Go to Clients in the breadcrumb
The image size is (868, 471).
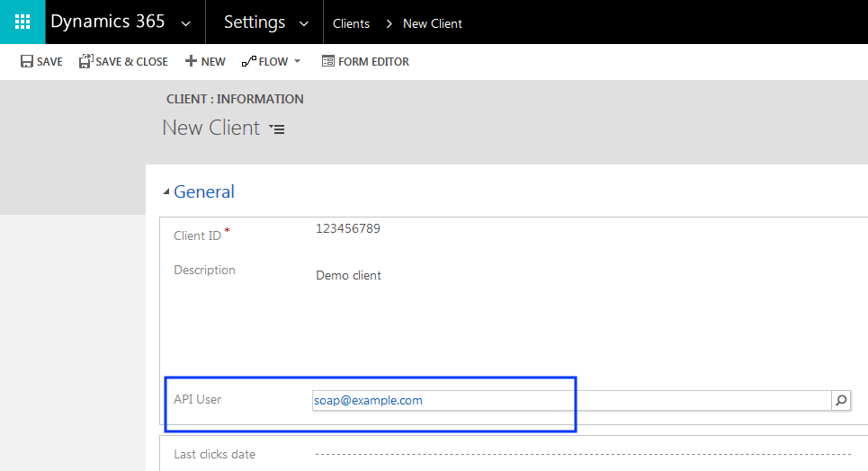pyautogui.click(x=351, y=23)
